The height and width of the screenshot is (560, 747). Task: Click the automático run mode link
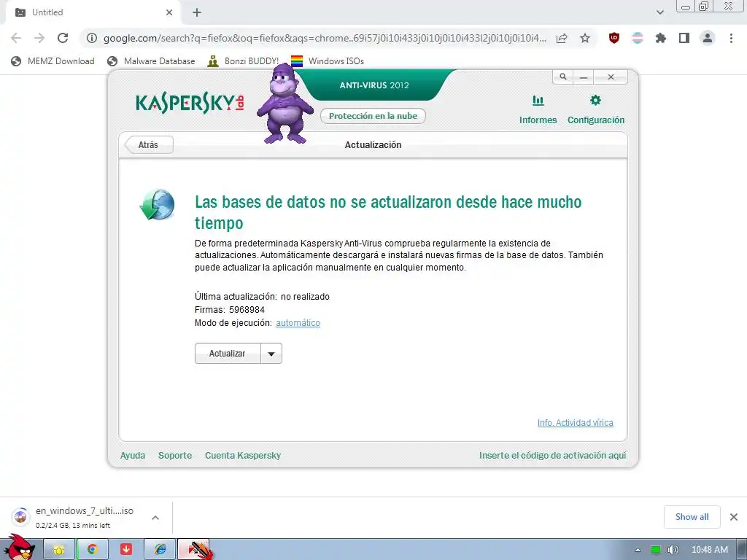point(298,323)
